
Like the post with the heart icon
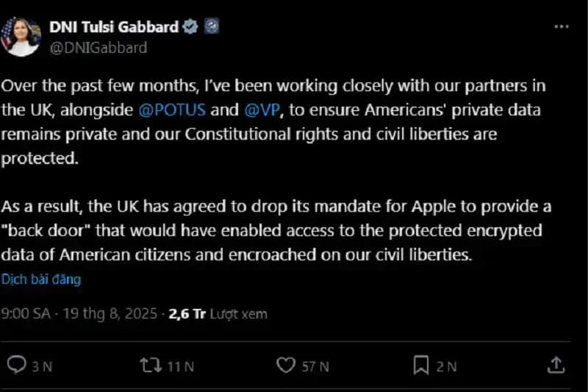click(x=285, y=365)
